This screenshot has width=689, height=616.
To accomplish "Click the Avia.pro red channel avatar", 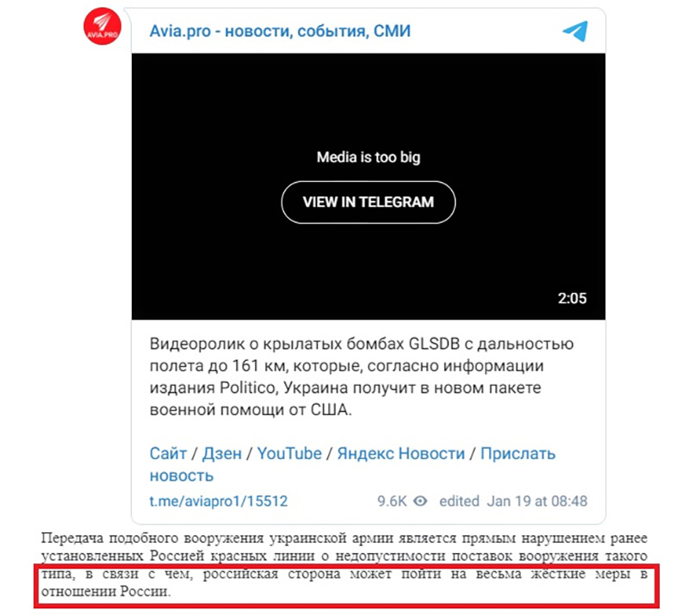I will (x=102, y=27).
